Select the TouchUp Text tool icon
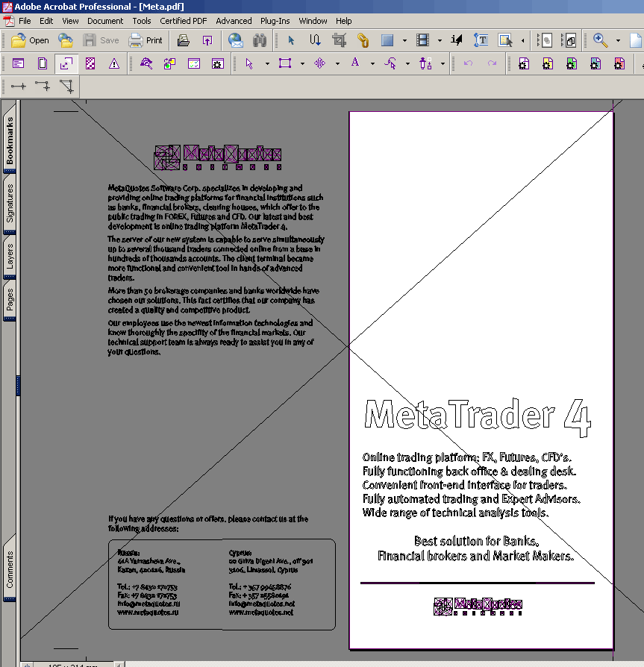Image resolution: width=644 pixels, height=667 pixels. (x=481, y=40)
